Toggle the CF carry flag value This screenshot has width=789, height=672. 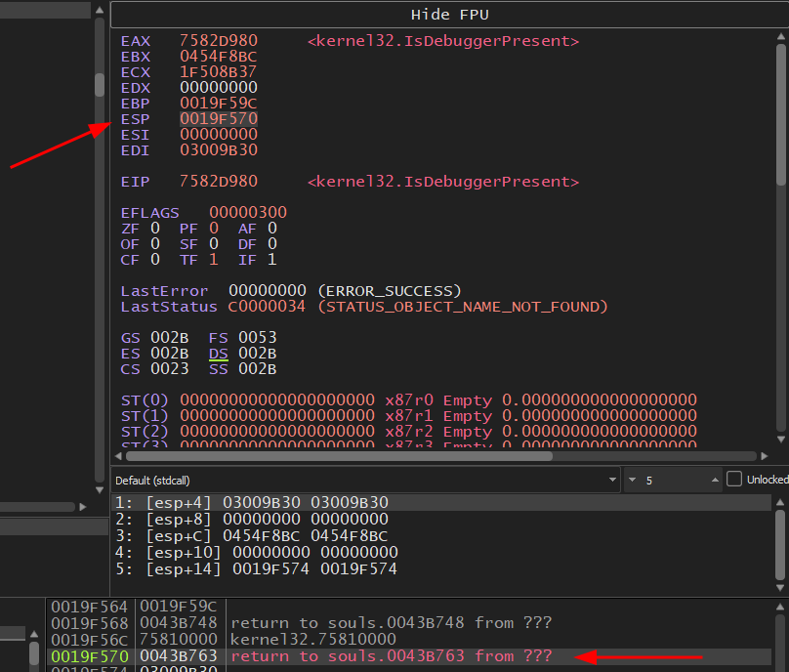point(155,260)
